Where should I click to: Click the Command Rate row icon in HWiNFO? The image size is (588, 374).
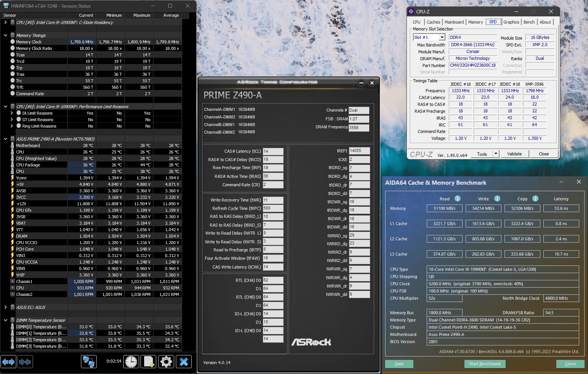coord(13,94)
